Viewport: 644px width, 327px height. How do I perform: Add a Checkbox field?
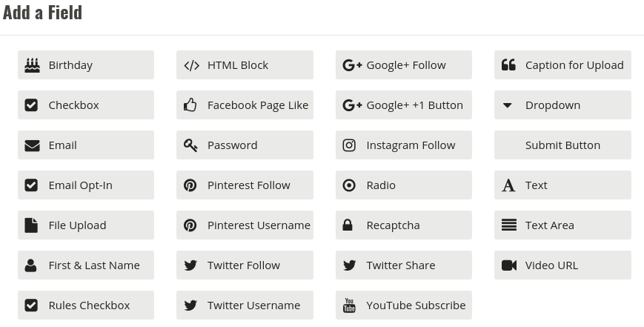[x=86, y=105]
